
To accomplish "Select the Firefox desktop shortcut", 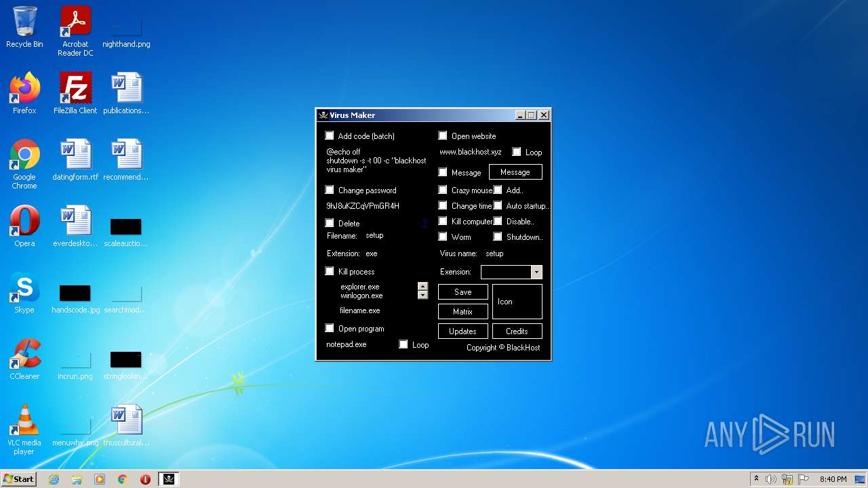I will coord(24,94).
